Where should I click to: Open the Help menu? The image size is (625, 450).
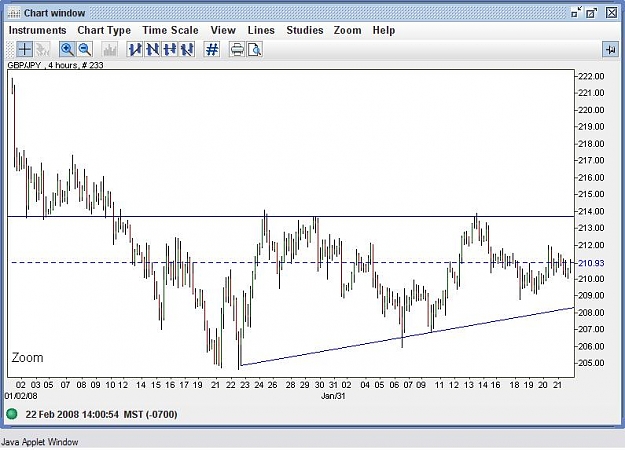pos(384,30)
